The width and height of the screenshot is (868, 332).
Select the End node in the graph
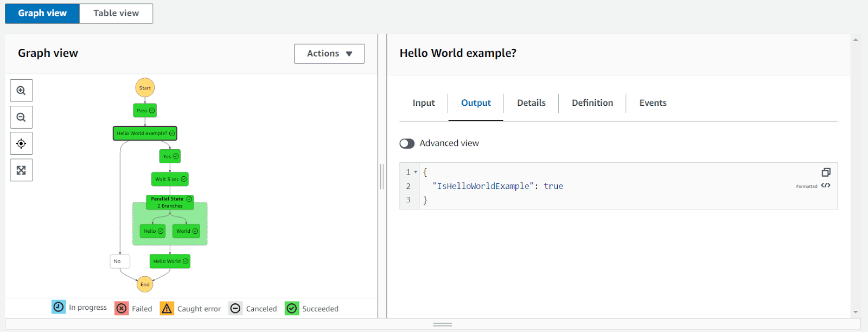coord(145,284)
